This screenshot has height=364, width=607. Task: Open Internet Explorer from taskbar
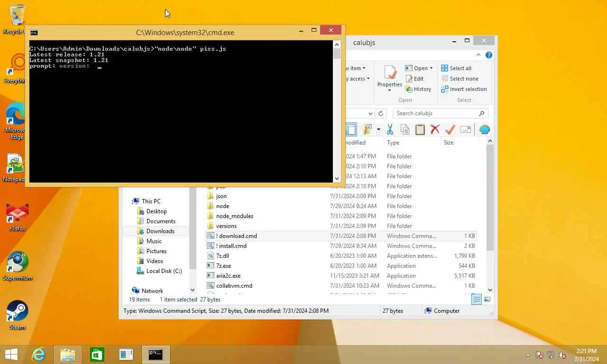click(38, 355)
